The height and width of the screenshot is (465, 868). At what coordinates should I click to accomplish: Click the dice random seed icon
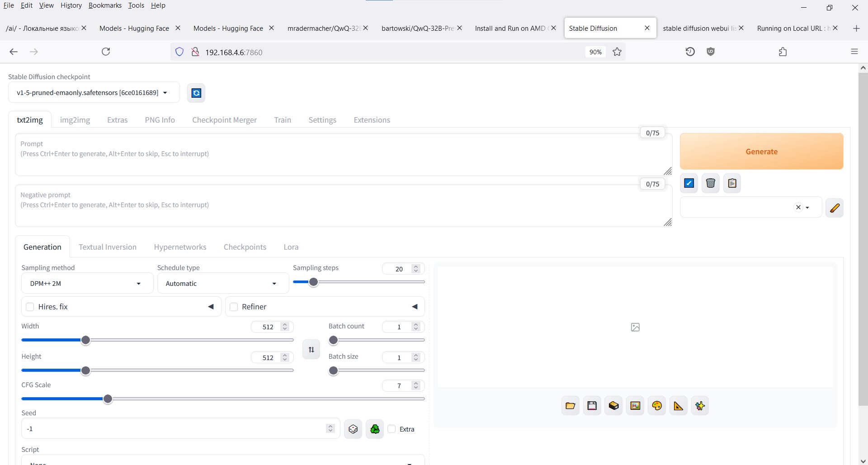[x=353, y=429]
